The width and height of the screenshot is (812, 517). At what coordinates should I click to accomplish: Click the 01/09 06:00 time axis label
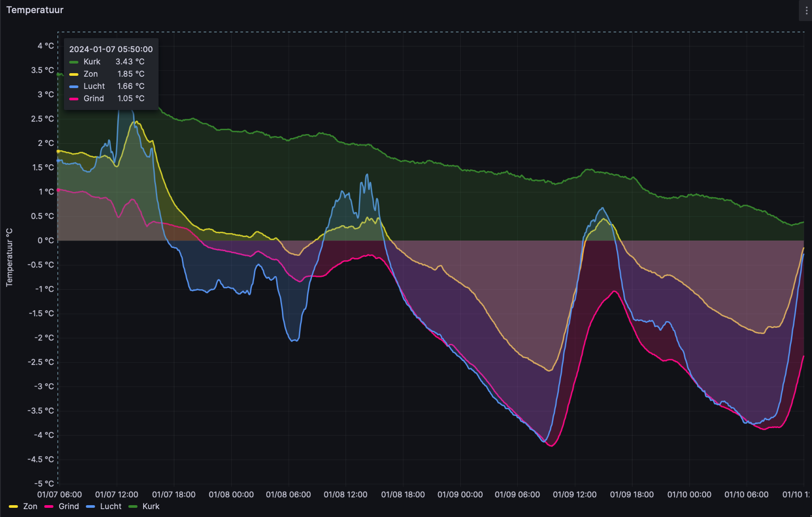tap(517, 495)
